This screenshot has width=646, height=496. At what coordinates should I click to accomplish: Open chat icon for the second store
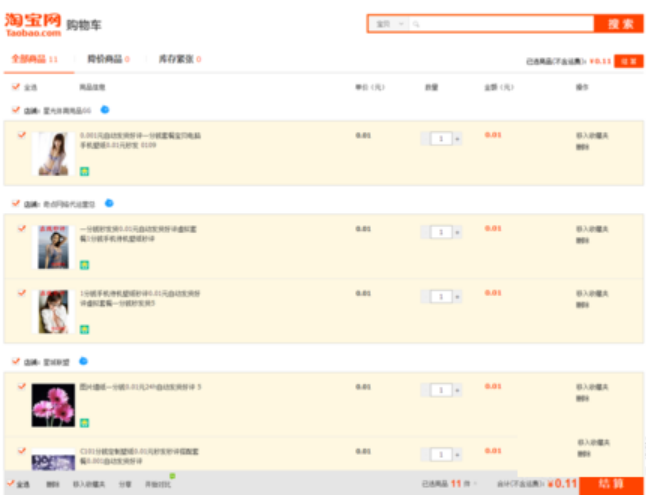pyautogui.click(x=109, y=203)
